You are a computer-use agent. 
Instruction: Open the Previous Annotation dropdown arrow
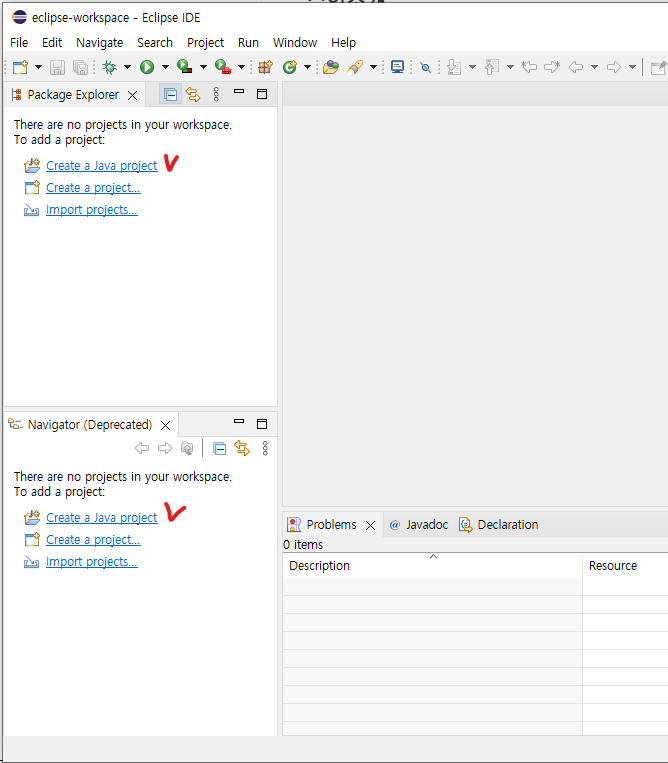point(510,67)
